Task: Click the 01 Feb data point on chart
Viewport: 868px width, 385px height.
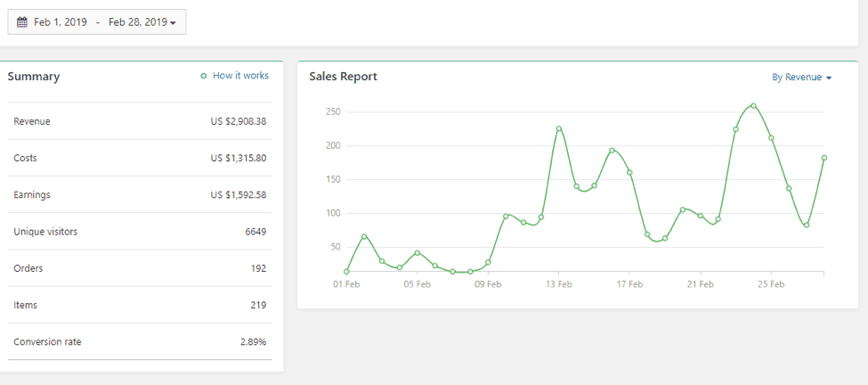Action: pos(346,272)
